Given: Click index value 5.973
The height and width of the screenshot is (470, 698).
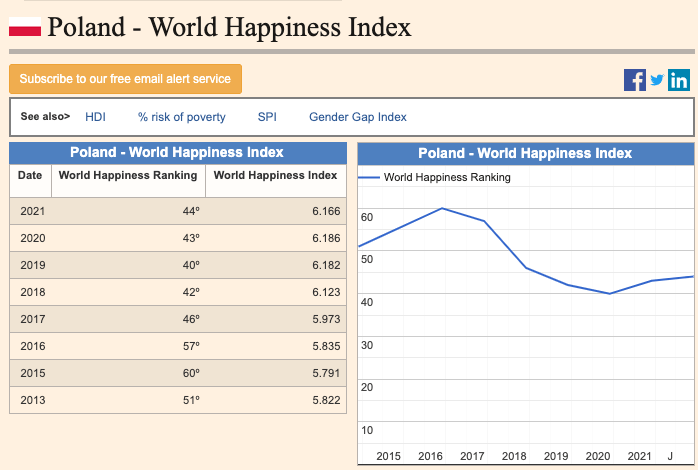Looking at the screenshot, I should [326, 319].
